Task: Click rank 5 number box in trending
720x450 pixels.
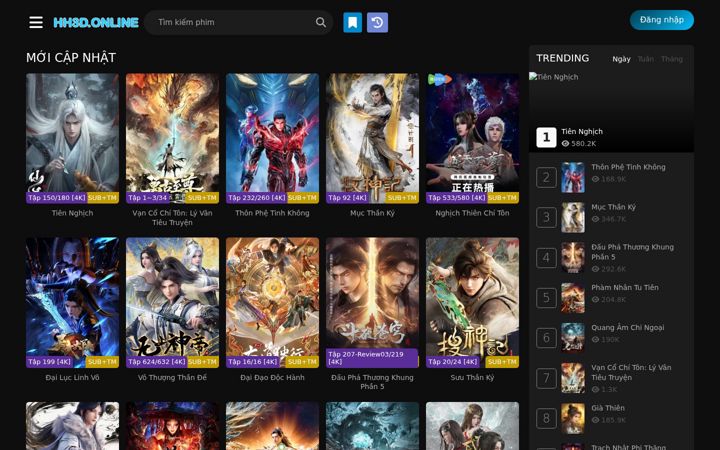Action: [546, 298]
